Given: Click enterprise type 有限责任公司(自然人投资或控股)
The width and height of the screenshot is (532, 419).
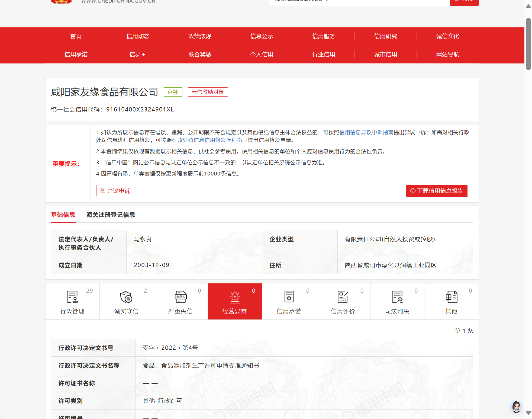Looking at the screenshot, I should [x=390, y=239].
